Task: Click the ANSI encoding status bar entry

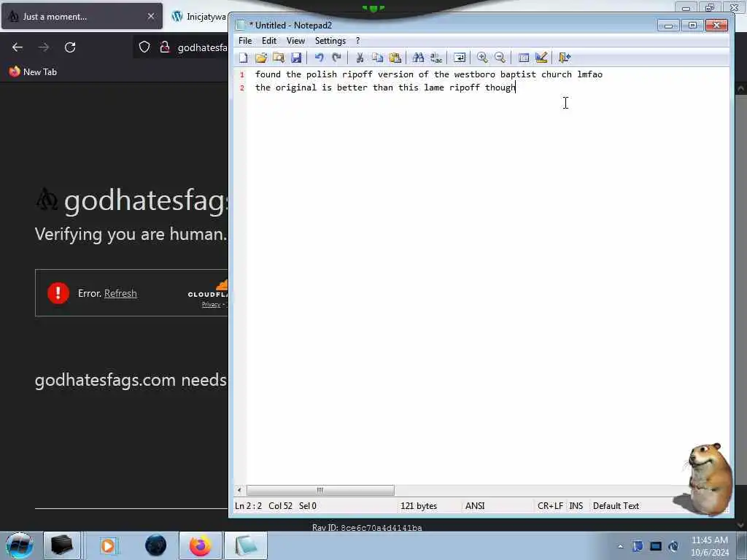Action: [475, 506]
